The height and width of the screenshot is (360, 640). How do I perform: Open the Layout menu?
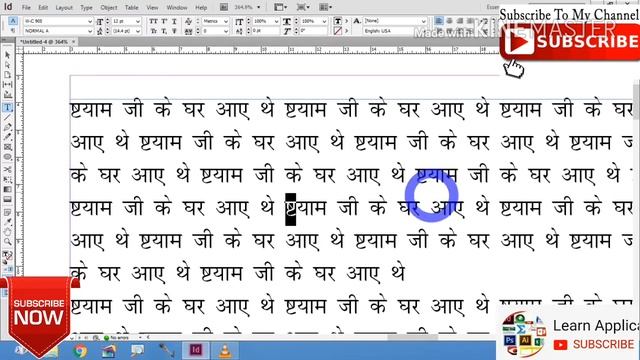point(64,8)
